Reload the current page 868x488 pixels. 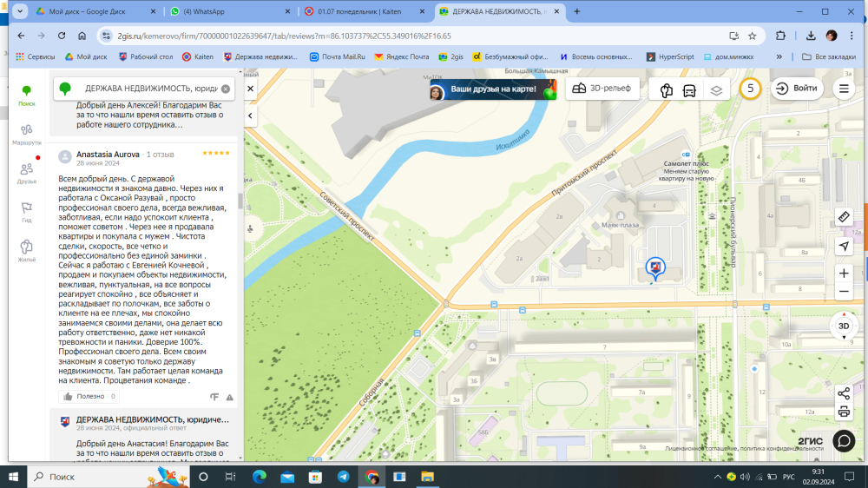tap(62, 36)
